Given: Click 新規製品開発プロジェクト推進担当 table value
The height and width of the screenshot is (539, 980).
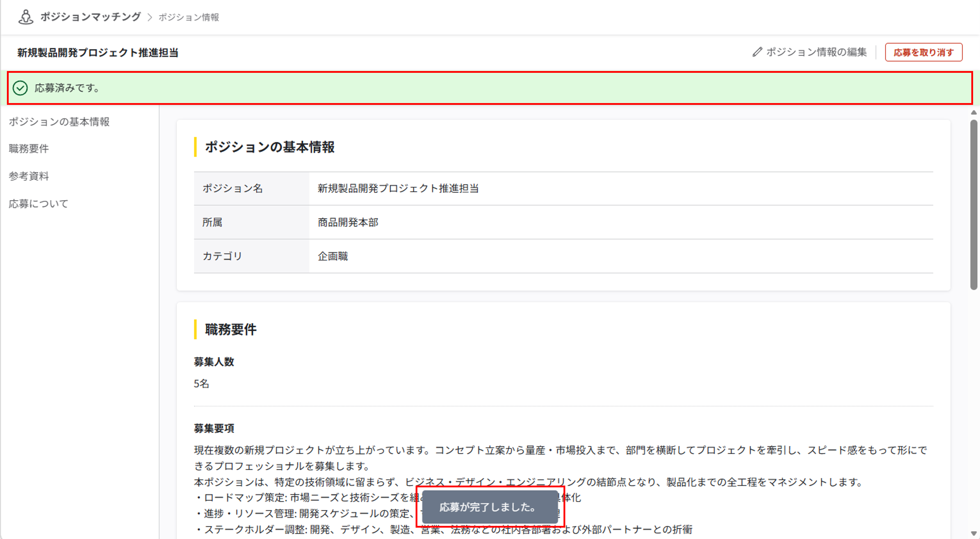Looking at the screenshot, I should [x=398, y=188].
